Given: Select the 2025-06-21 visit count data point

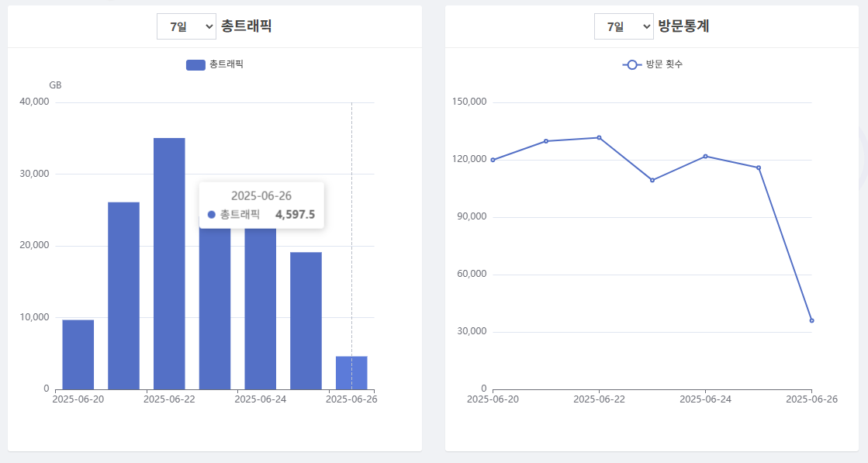Looking at the screenshot, I should (546, 141).
